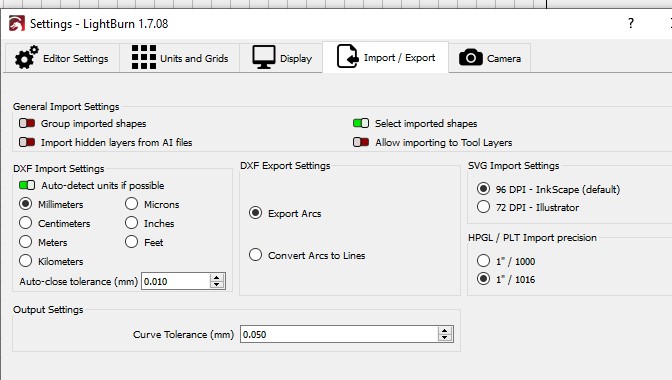
Task: Toggle Auto-detect units if possible
Action: 27,185
